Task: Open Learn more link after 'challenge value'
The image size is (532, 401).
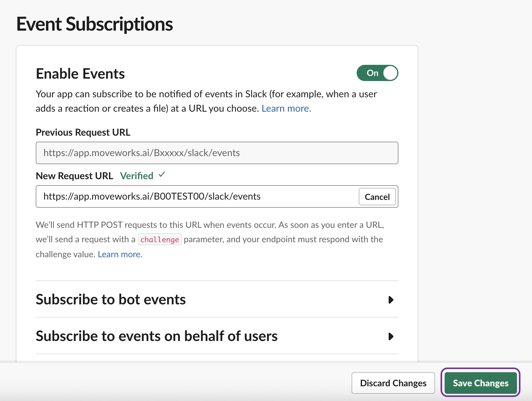Action: (120, 254)
